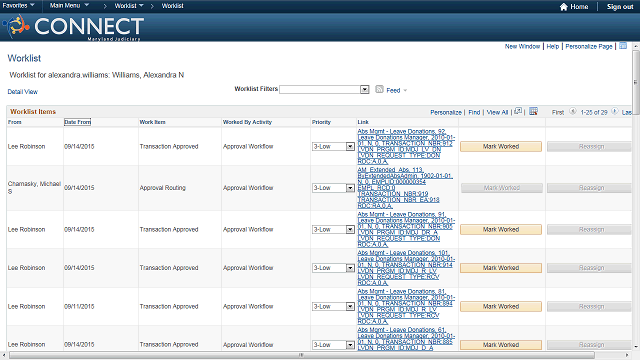
Task: Click Personalize link in Worklist Items header
Action: tap(446, 112)
